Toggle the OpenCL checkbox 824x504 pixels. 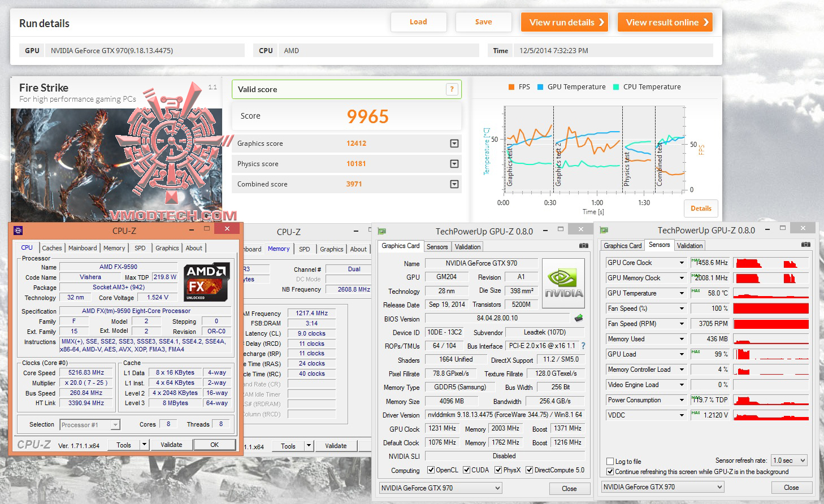(431, 470)
